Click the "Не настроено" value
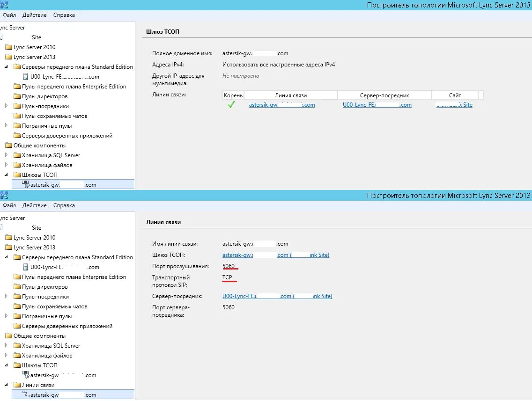Viewport: 532px width, 401px height. tap(241, 76)
